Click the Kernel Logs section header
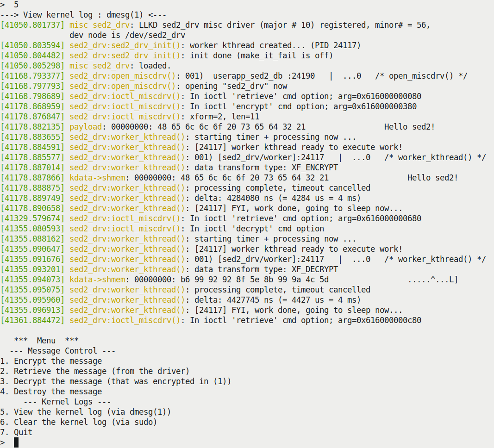The width and height of the screenshot is (494, 448). click(x=67, y=402)
